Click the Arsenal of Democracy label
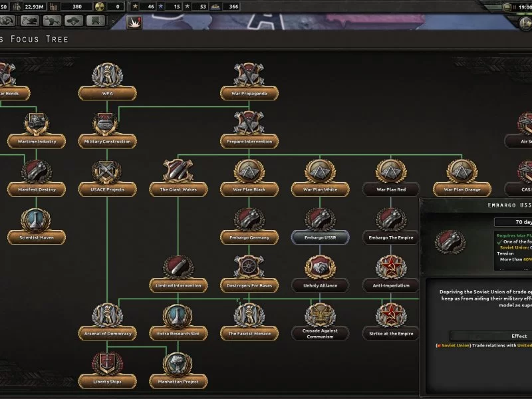This screenshot has height=399, width=532. 107,333
